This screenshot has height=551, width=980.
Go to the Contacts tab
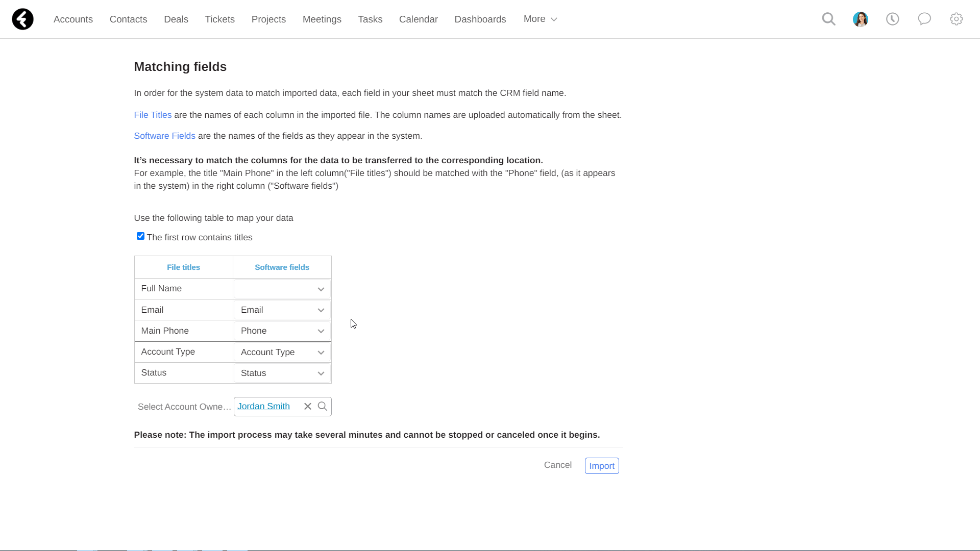tap(128, 19)
